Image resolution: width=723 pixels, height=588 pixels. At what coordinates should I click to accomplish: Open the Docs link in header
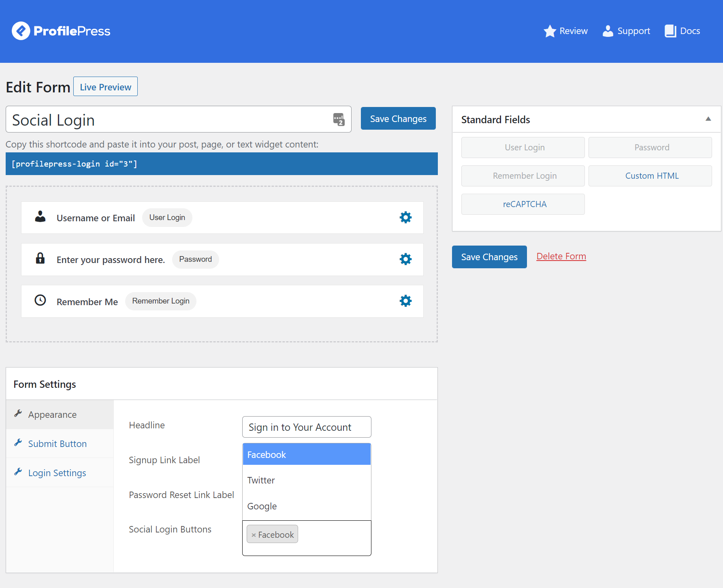(x=682, y=31)
